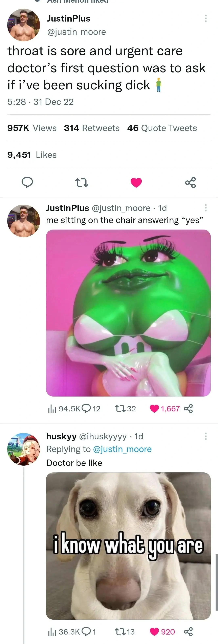Open more options menu for main tweet

pyautogui.click(x=206, y=18)
